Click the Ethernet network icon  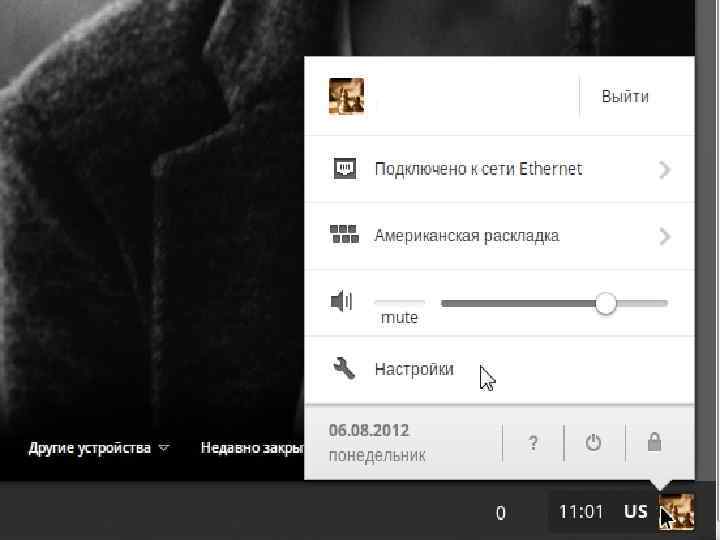(x=344, y=169)
